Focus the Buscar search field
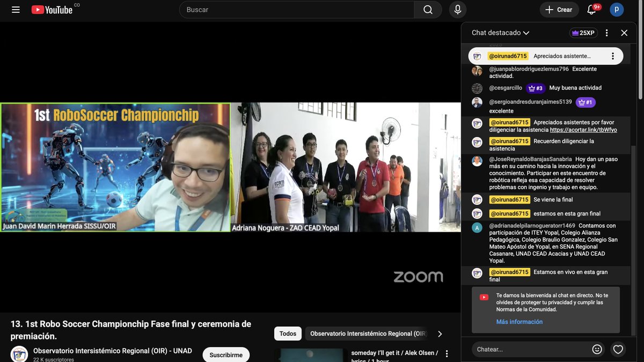This screenshot has height=362, width=644. click(297, 10)
